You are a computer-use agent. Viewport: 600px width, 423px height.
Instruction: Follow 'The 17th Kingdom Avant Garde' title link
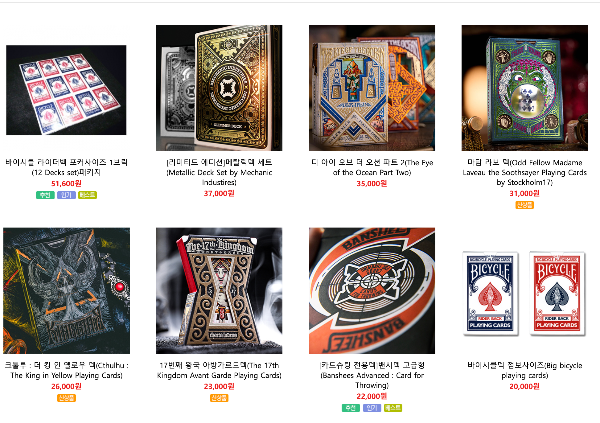click(x=219, y=370)
